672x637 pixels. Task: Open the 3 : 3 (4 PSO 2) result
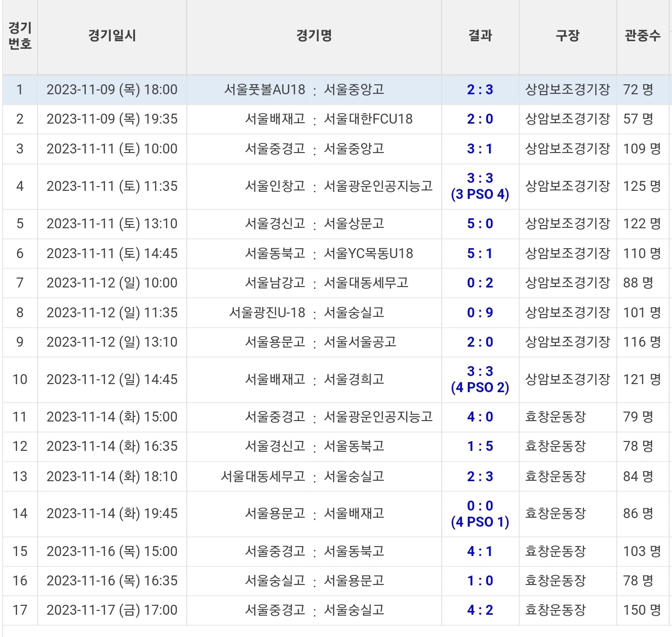click(480, 379)
